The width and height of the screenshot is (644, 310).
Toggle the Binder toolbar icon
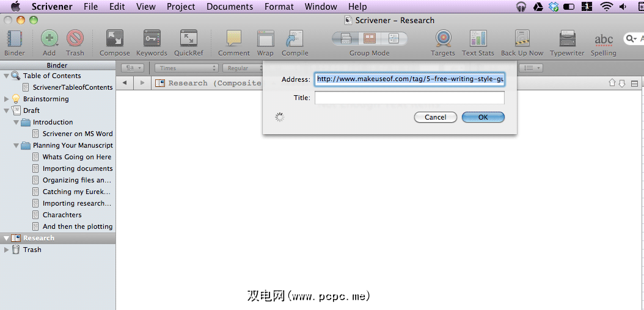point(15,40)
